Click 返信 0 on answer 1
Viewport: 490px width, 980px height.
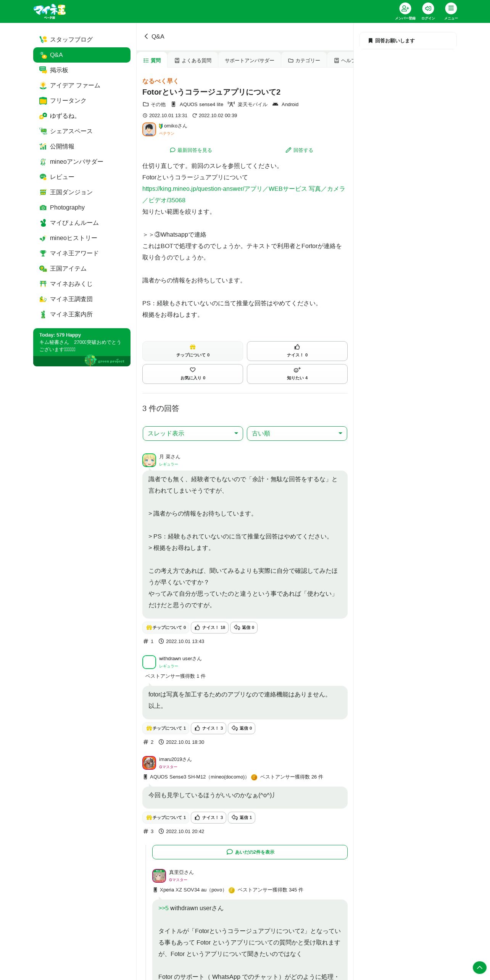(244, 627)
